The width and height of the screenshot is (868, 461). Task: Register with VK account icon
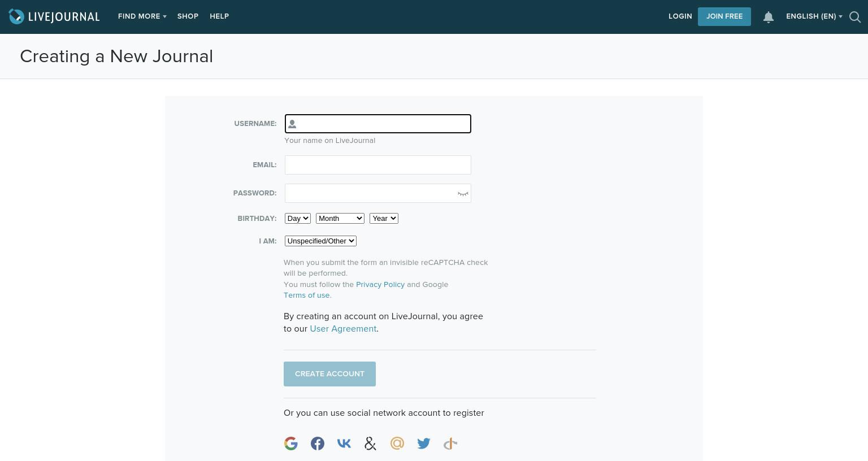pos(344,443)
